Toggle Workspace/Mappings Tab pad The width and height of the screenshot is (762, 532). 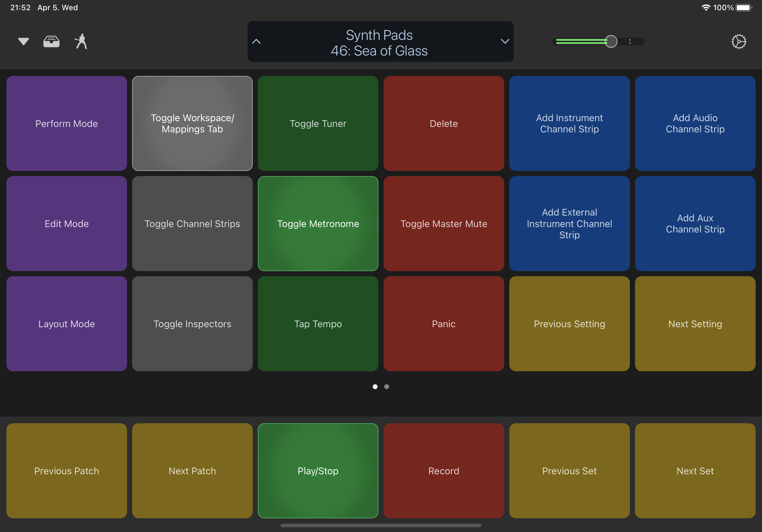point(192,123)
